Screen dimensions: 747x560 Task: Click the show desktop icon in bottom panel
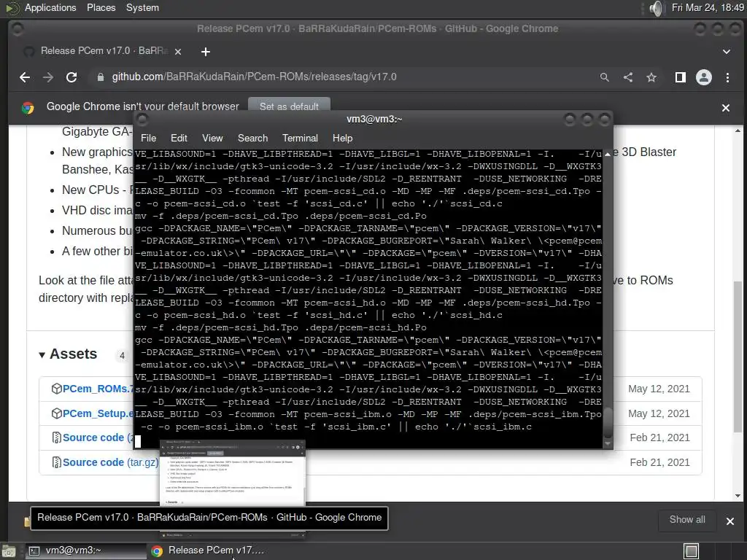click(9, 551)
